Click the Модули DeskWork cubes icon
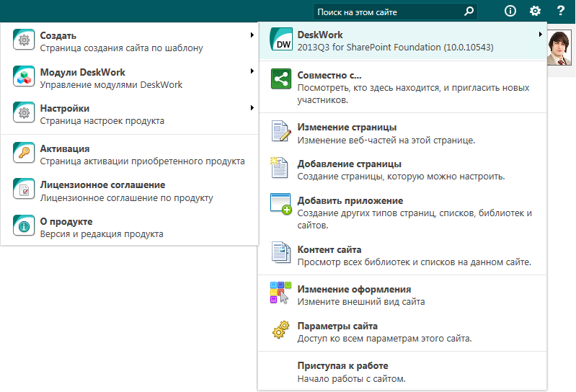The height and width of the screenshot is (392, 576). 24,76
